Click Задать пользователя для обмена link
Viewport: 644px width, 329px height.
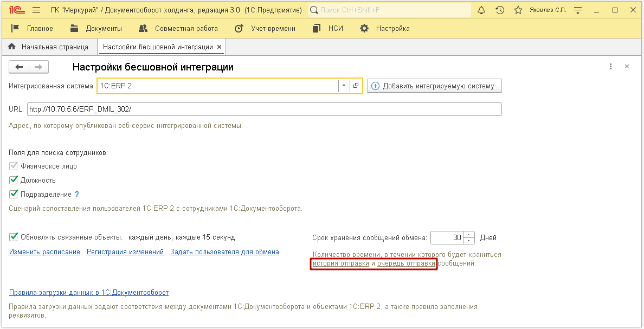tap(224, 252)
